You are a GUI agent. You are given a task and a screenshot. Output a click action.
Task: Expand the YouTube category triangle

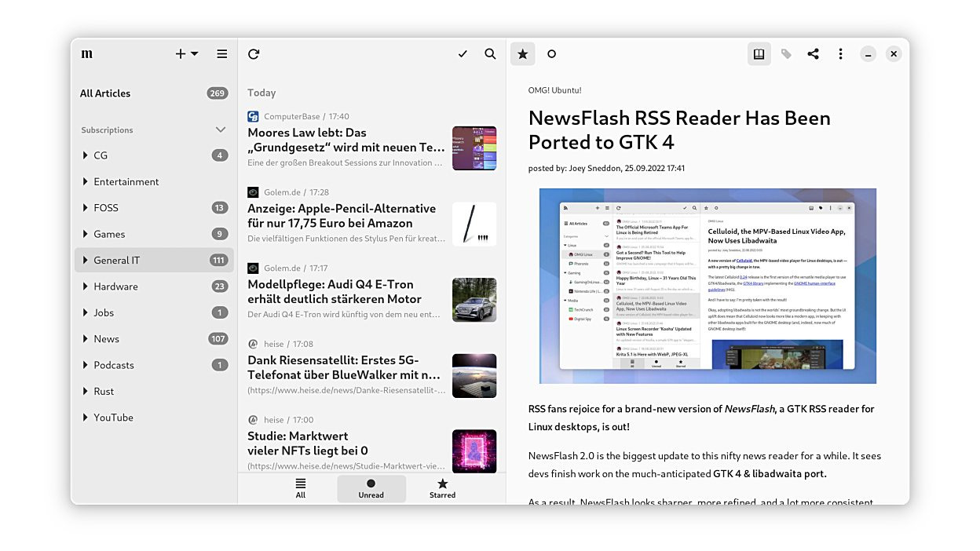coord(85,418)
